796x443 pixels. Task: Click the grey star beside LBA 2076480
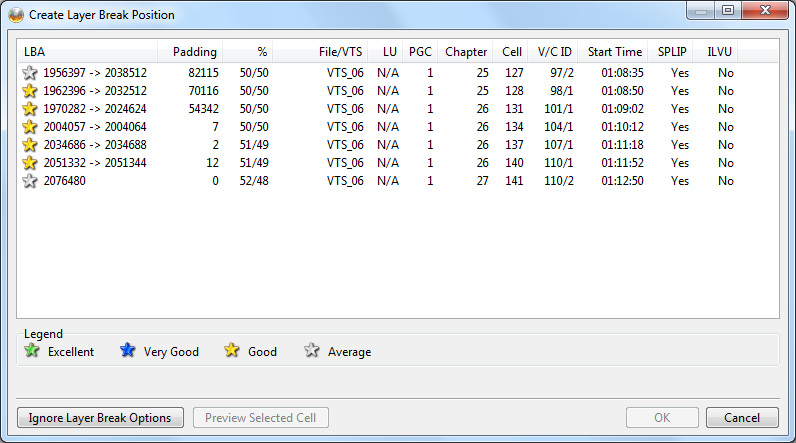click(30, 181)
